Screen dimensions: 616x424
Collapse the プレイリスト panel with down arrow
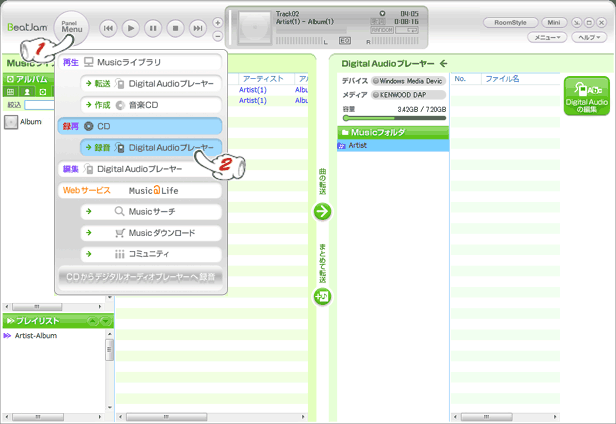click(x=106, y=321)
